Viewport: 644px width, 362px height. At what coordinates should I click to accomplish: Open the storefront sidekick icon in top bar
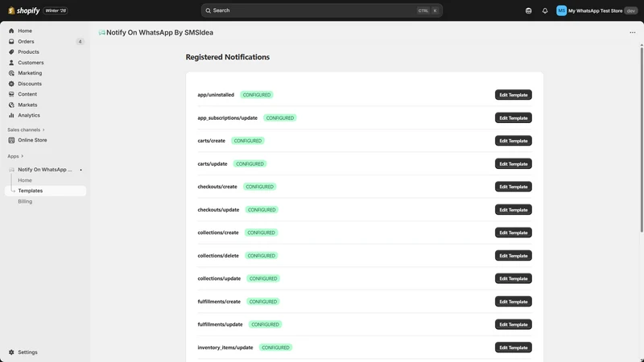tap(529, 10)
